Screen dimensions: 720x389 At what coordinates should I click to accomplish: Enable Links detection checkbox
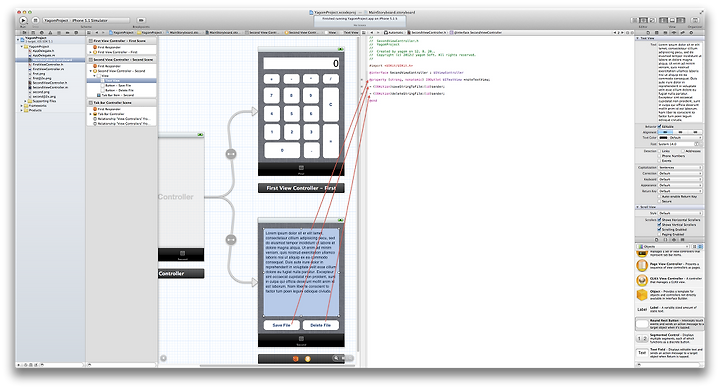660,151
